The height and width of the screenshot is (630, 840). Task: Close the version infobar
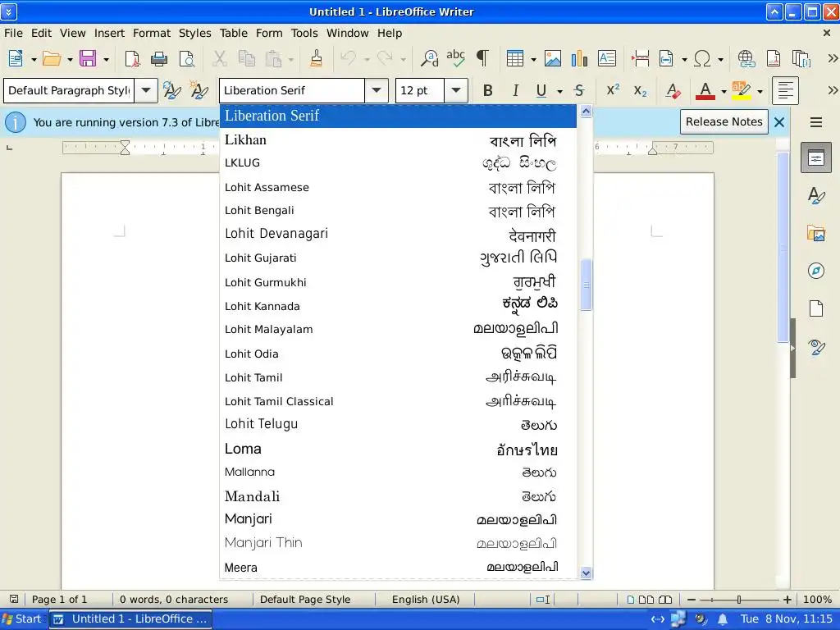pos(779,122)
